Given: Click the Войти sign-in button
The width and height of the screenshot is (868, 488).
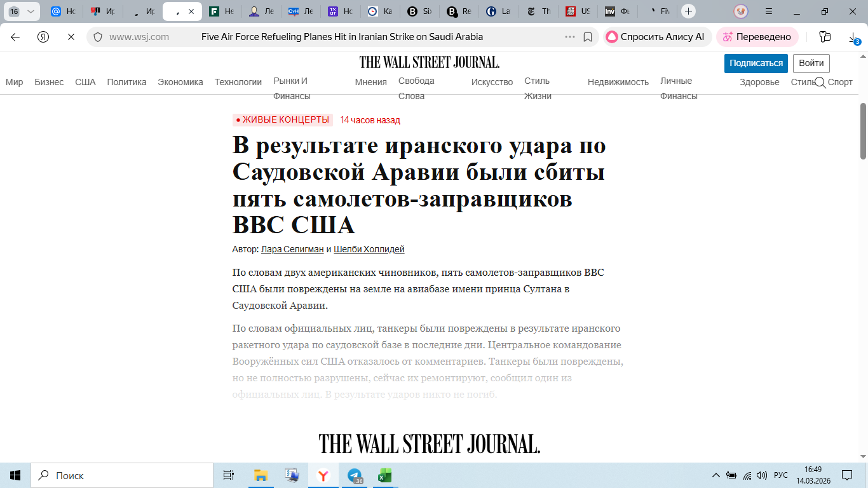Looking at the screenshot, I should coord(811,64).
